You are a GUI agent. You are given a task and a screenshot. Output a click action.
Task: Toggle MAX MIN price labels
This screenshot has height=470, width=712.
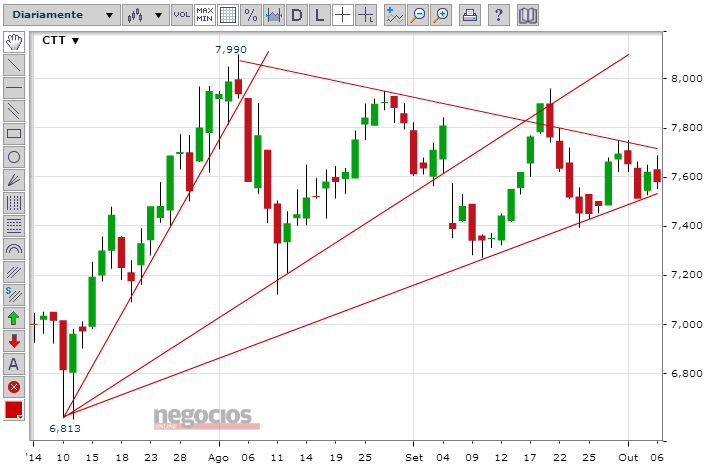(x=205, y=15)
